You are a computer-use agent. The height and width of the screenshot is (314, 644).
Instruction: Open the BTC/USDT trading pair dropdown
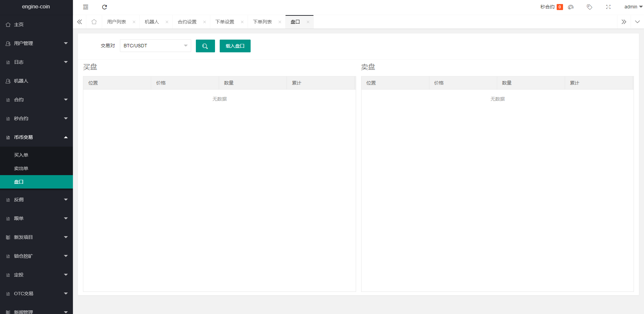click(155, 46)
